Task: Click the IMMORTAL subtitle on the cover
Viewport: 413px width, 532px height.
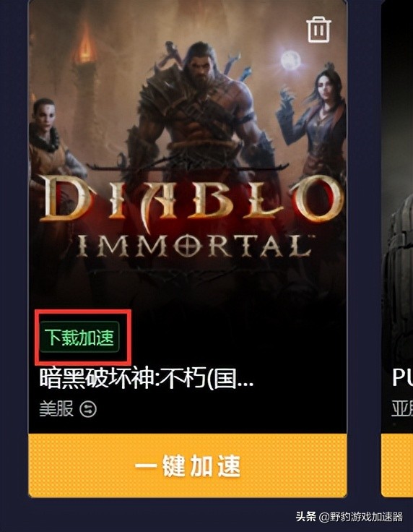Action: 193,245
